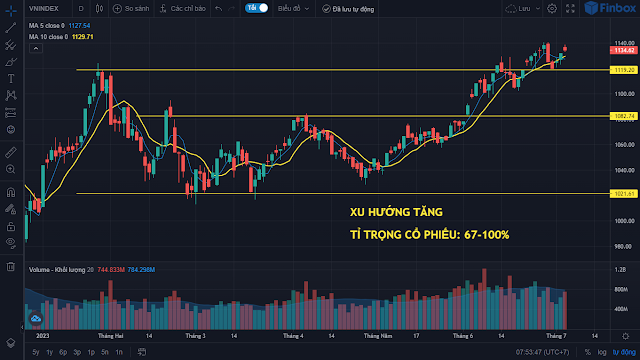This screenshot has height=360, width=640.
Task: Select the 1n time range
Action: coord(119,352)
